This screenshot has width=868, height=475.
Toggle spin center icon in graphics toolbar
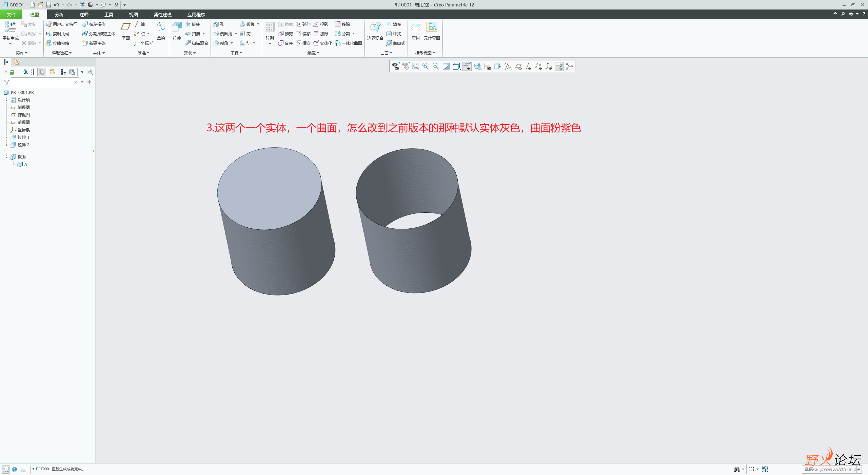pos(569,66)
